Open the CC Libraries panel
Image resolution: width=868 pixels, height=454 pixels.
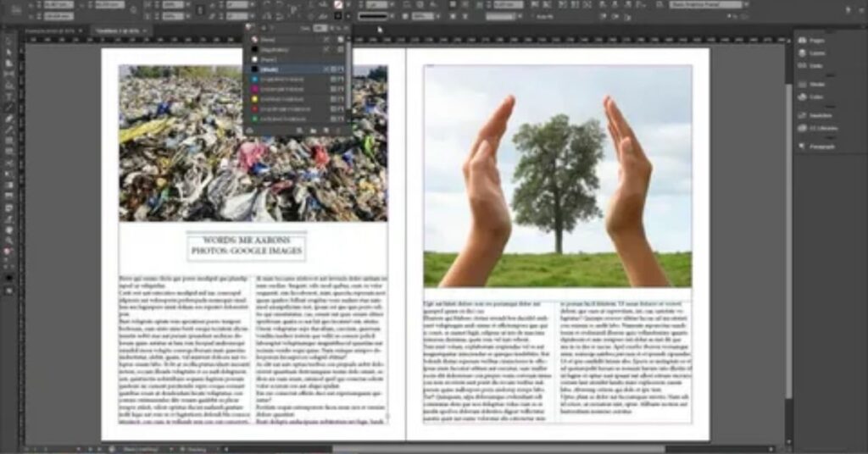pyautogui.click(x=818, y=128)
